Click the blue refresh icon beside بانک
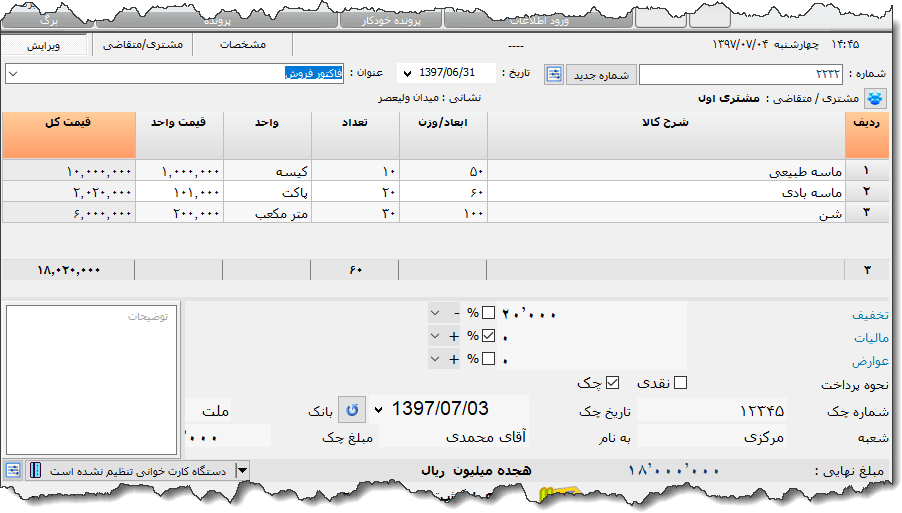Screen dimensions: 902x513 (351, 410)
